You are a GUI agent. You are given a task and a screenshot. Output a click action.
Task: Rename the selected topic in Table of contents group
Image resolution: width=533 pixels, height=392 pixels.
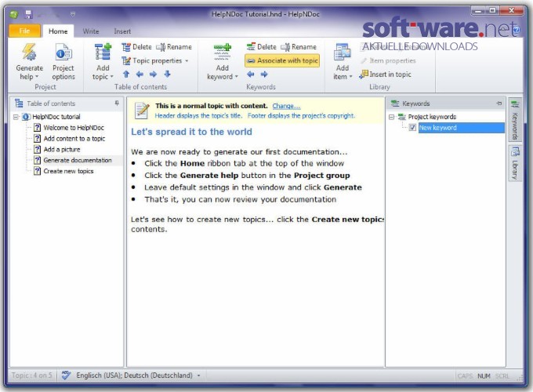pyautogui.click(x=174, y=47)
